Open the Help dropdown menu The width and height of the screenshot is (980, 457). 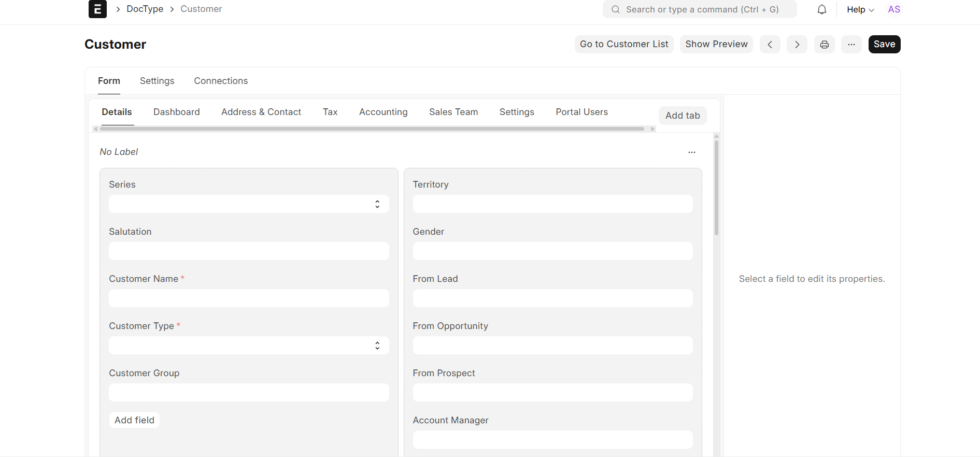click(x=860, y=9)
